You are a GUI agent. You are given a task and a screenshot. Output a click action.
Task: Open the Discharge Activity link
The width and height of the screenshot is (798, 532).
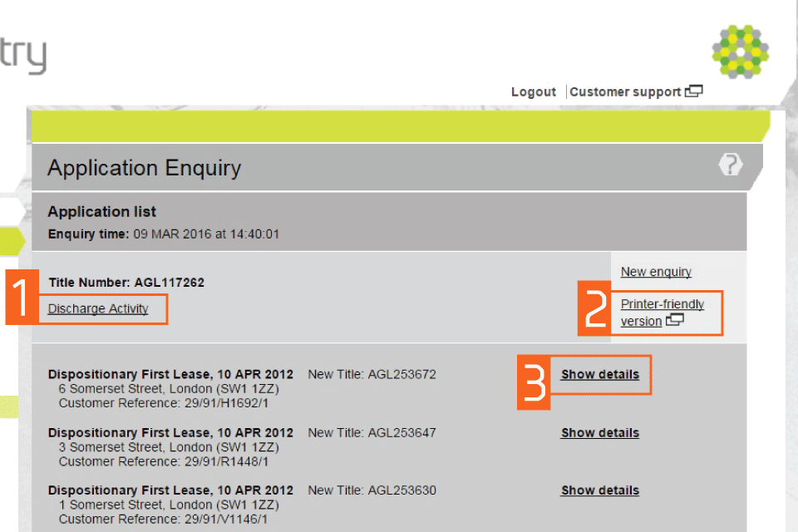point(98,309)
